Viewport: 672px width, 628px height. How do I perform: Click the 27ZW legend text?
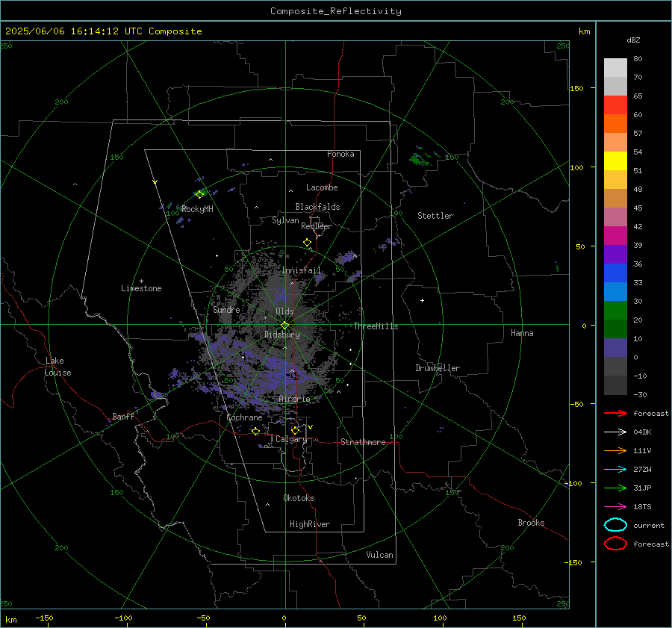click(642, 470)
